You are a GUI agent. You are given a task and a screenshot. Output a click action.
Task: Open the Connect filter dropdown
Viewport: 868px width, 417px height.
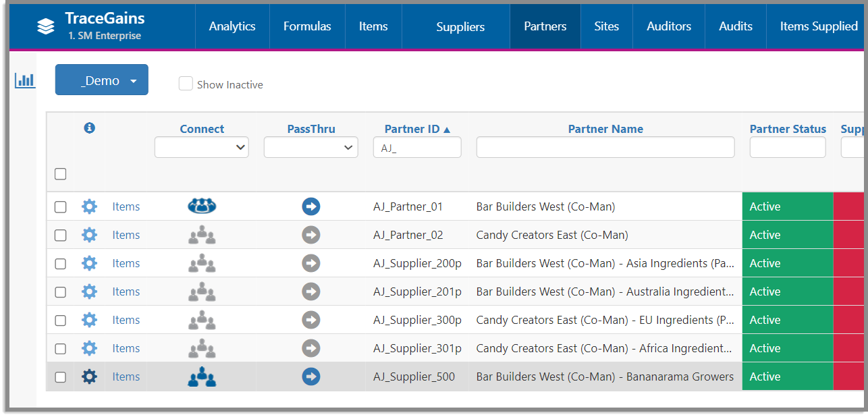click(202, 147)
